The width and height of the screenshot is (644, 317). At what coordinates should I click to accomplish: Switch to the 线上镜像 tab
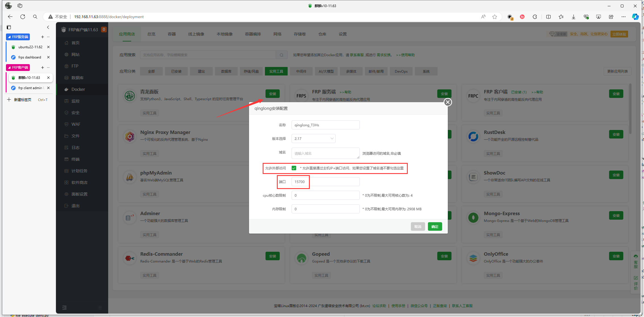(x=196, y=34)
